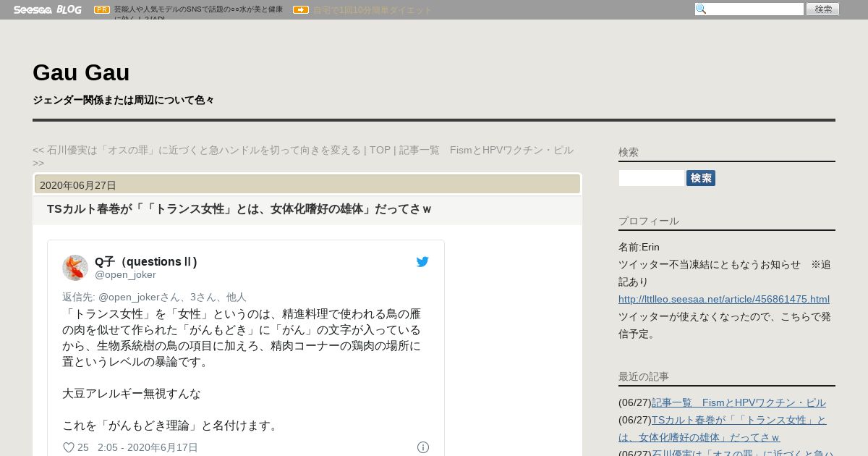Click the magnifier icon in top search field
The height and width of the screenshot is (456, 868).
pos(701,9)
